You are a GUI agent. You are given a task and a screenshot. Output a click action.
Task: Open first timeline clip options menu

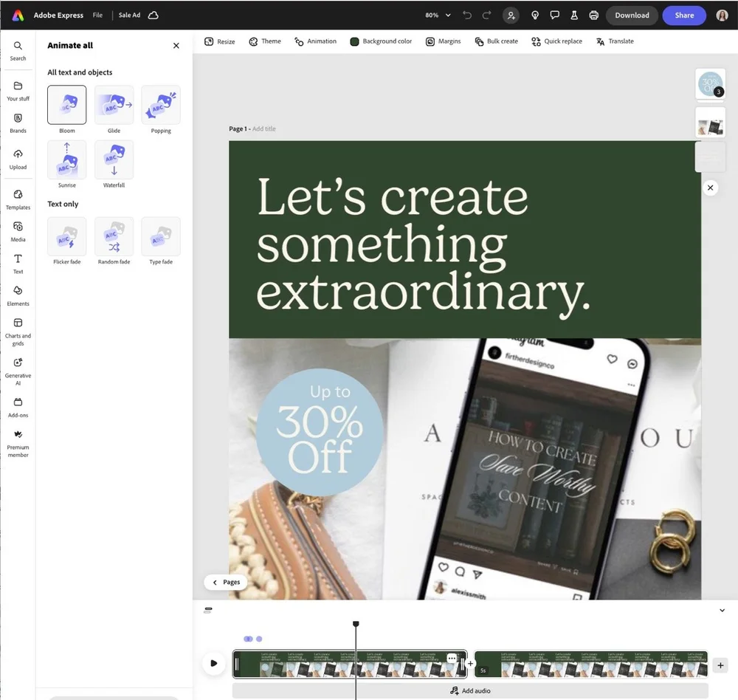pos(452,658)
